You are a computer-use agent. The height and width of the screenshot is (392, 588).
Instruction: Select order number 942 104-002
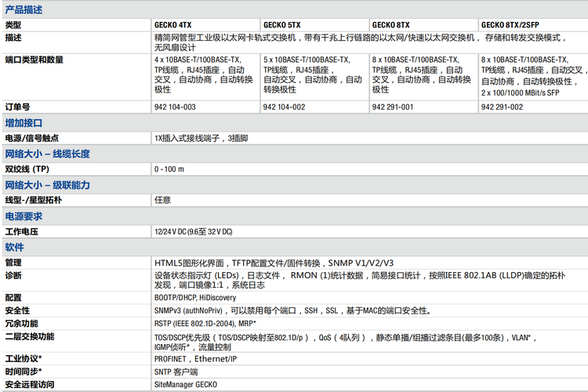coord(285,107)
